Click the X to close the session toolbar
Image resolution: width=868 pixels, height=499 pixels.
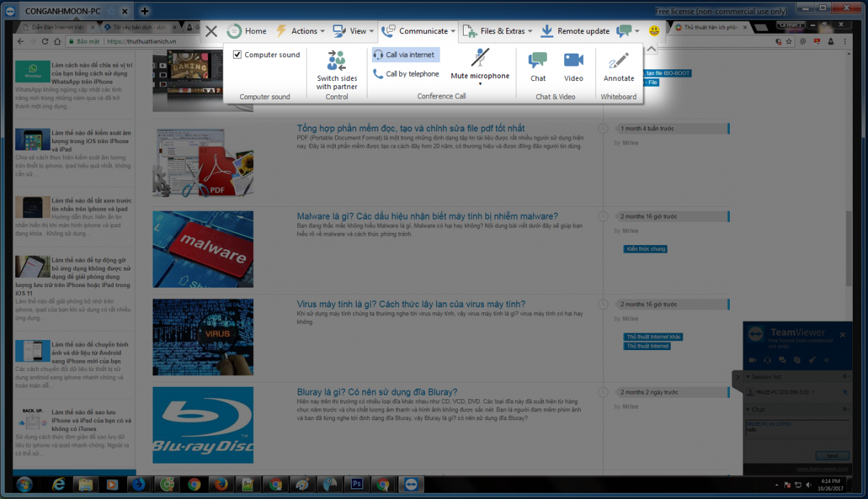coord(210,31)
